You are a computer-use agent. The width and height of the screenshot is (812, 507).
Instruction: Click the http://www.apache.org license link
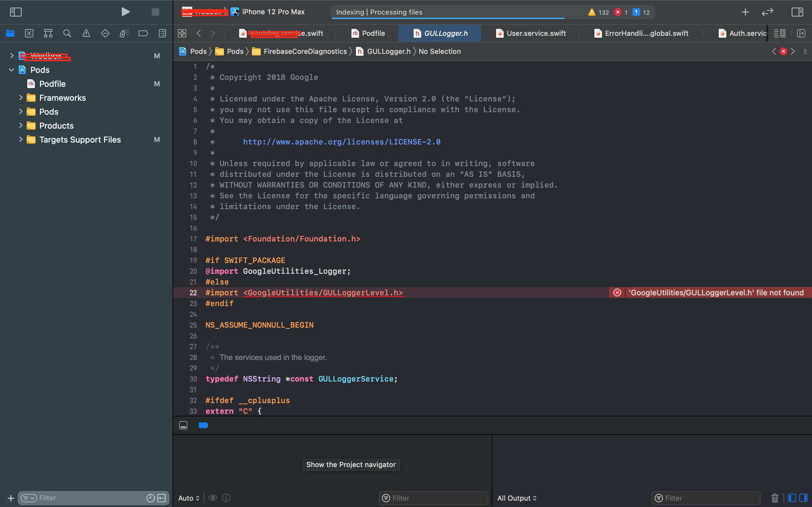(342, 142)
